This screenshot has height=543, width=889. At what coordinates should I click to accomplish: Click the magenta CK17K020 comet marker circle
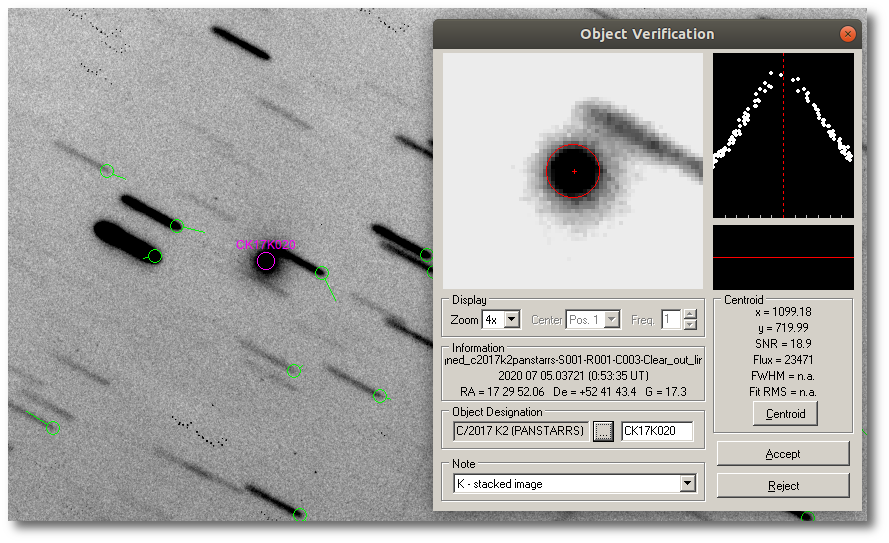pos(265,261)
